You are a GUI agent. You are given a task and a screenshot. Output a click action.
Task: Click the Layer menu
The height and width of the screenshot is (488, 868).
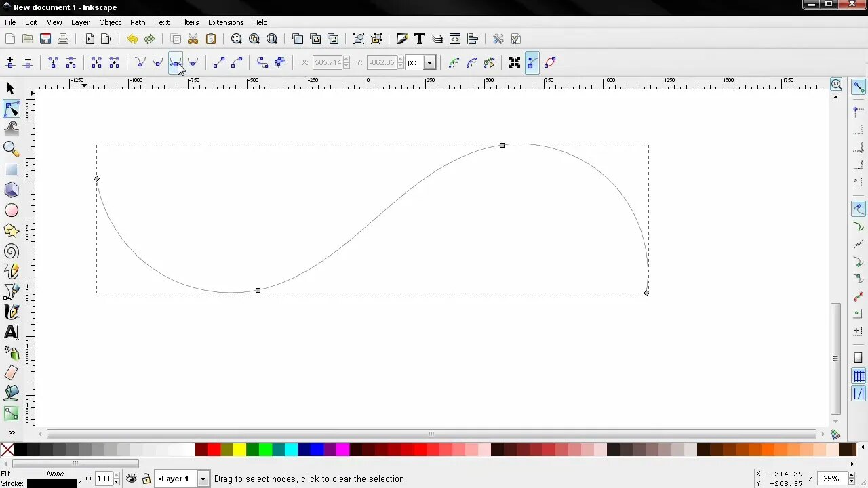(x=80, y=22)
